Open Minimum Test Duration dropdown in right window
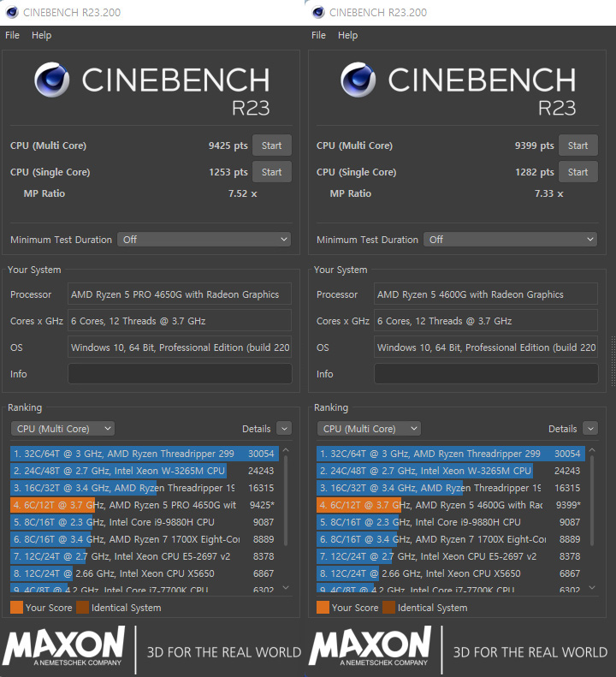The image size is (616, 677). [x=510, y=239]
